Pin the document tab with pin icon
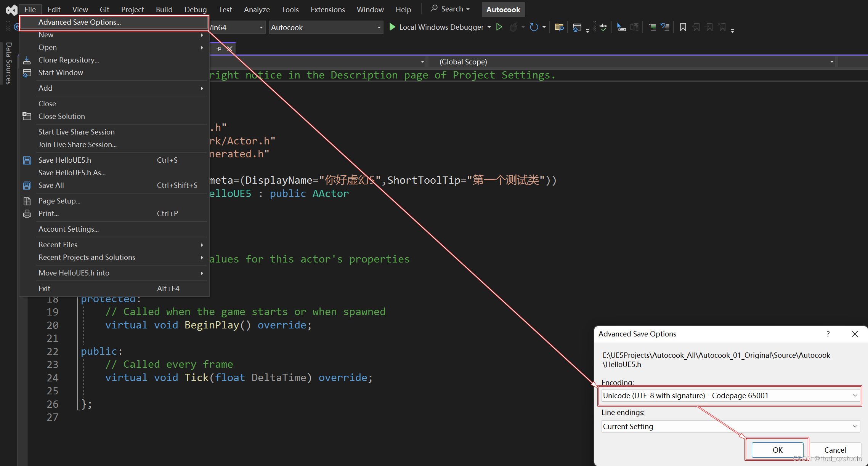Image resolution: width=868 pixels, height=466 pixels. click(219, 49)
